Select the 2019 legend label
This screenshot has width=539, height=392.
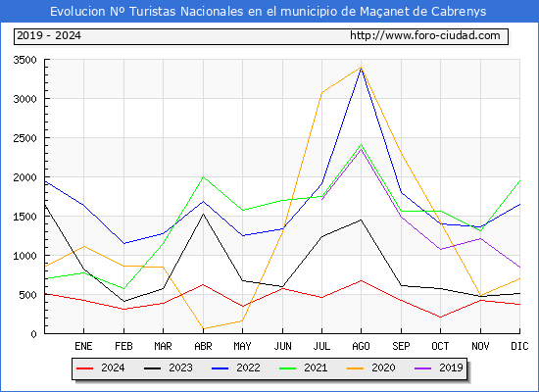coord(452,367)
